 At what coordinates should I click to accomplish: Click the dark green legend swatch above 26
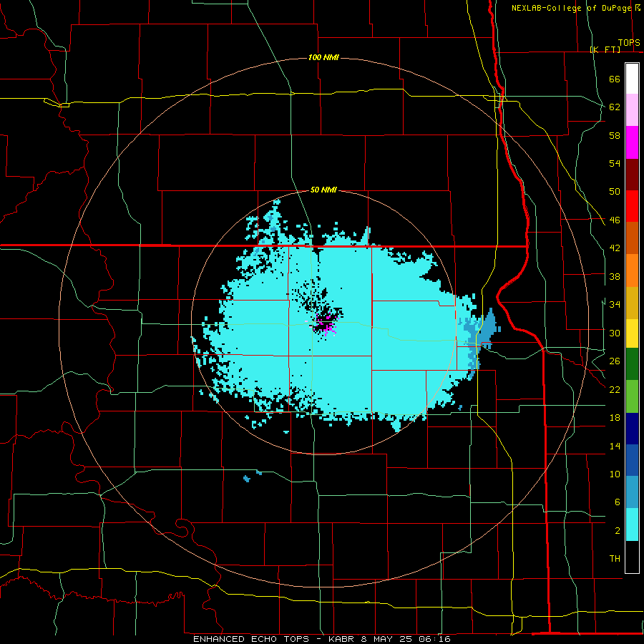point(632,364)
